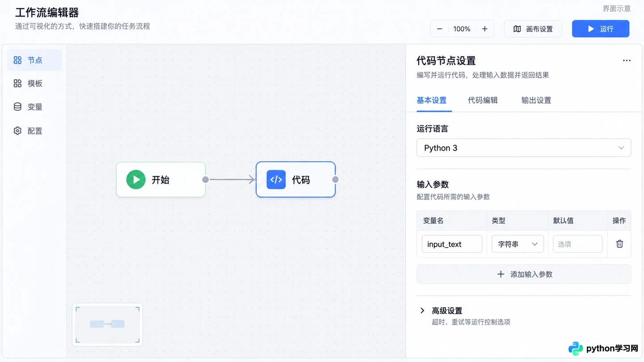Zoom out with the minus button
This screenshot has width=644, height=362.
tap(440, 29)
